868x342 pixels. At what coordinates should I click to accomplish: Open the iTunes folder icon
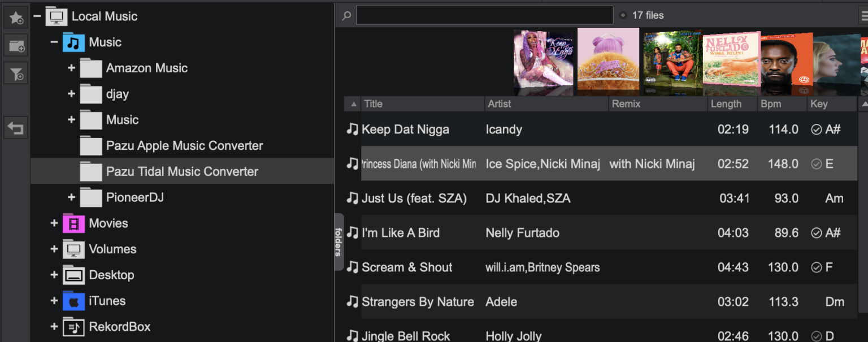[73, 301]
